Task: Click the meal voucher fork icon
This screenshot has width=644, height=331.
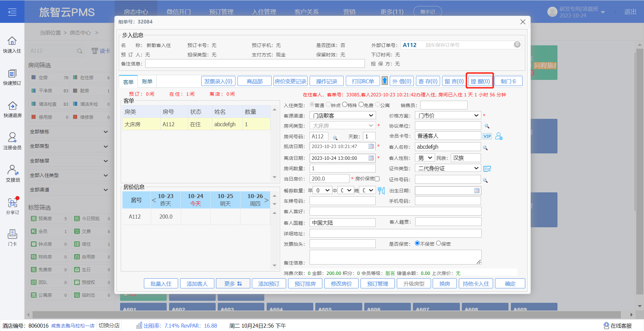Action: tap(381, 191)
